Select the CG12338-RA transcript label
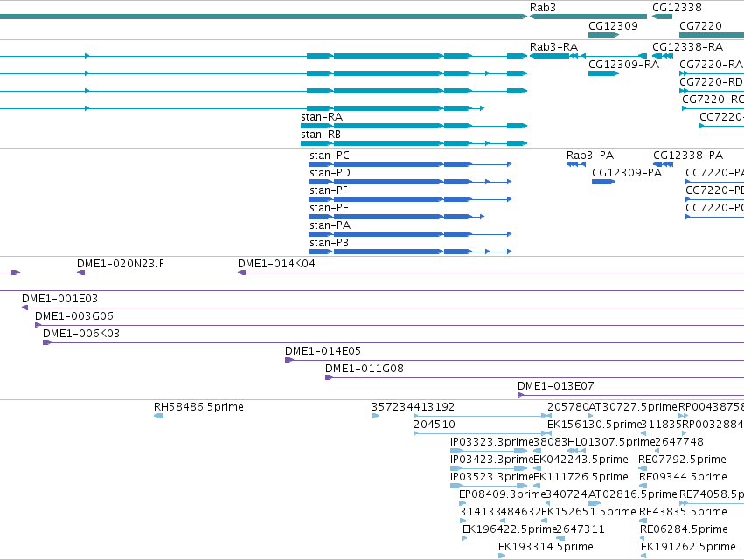This screenshot has height=560, width=744. pyautogui.click(x=687, y=47)
